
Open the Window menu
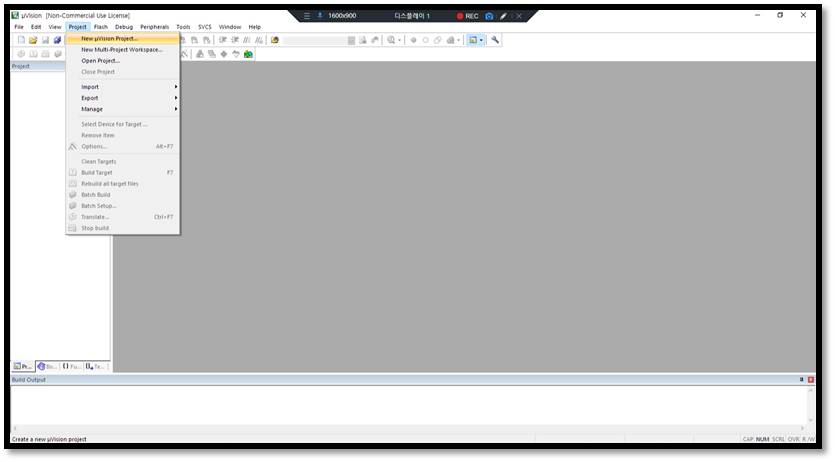[230, 27]
